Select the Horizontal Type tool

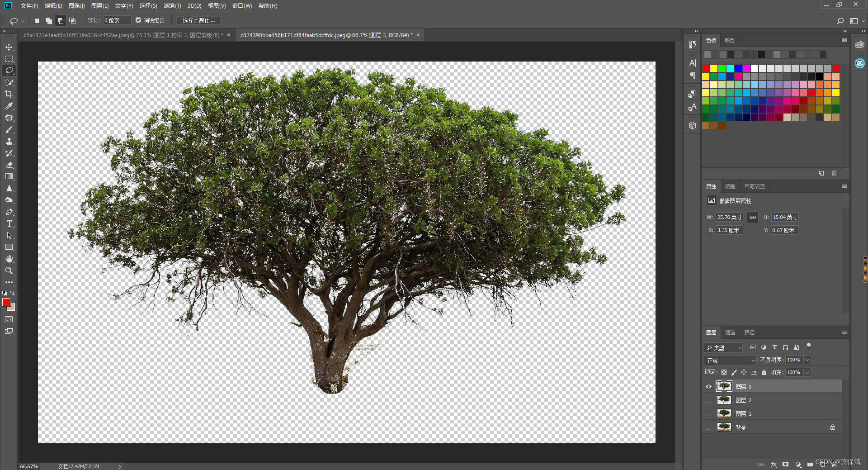(9, 223)
